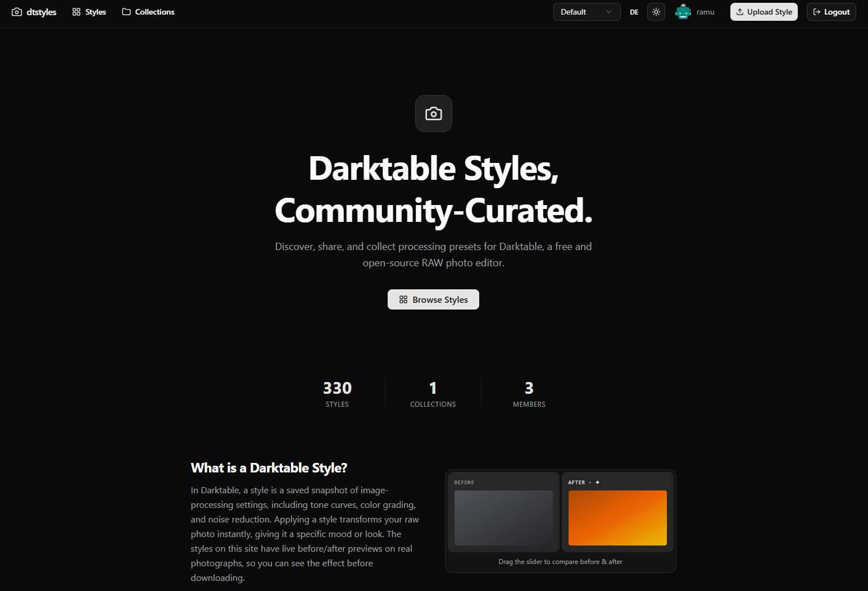
Task: Toggle light mode with sun icon
Action: coord(656,12)
